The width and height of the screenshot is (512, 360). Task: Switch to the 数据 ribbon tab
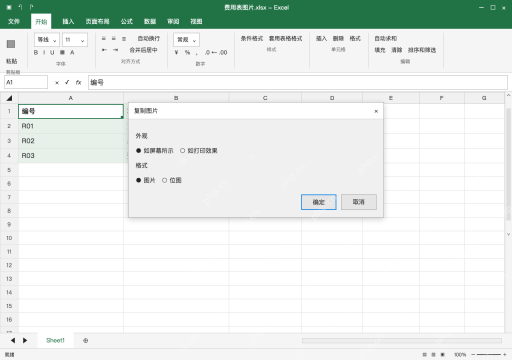pyautogui.click(x=150, y=21)
